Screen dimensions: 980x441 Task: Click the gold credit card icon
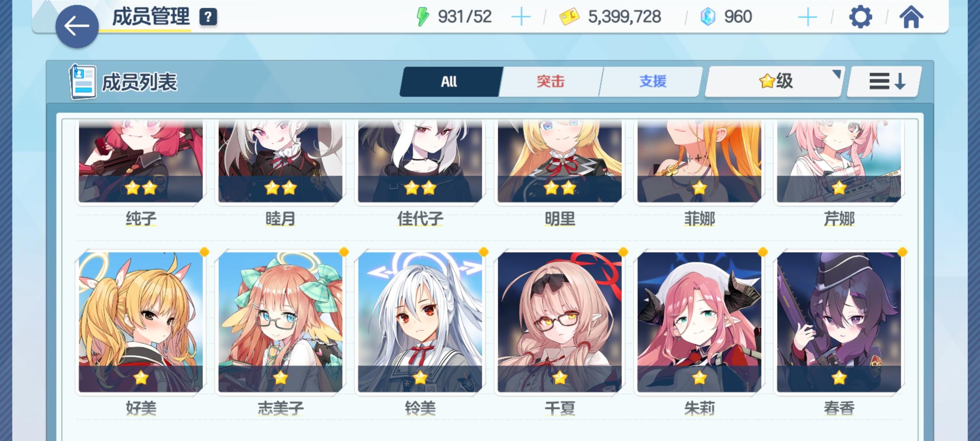click(x=569, y=18)
